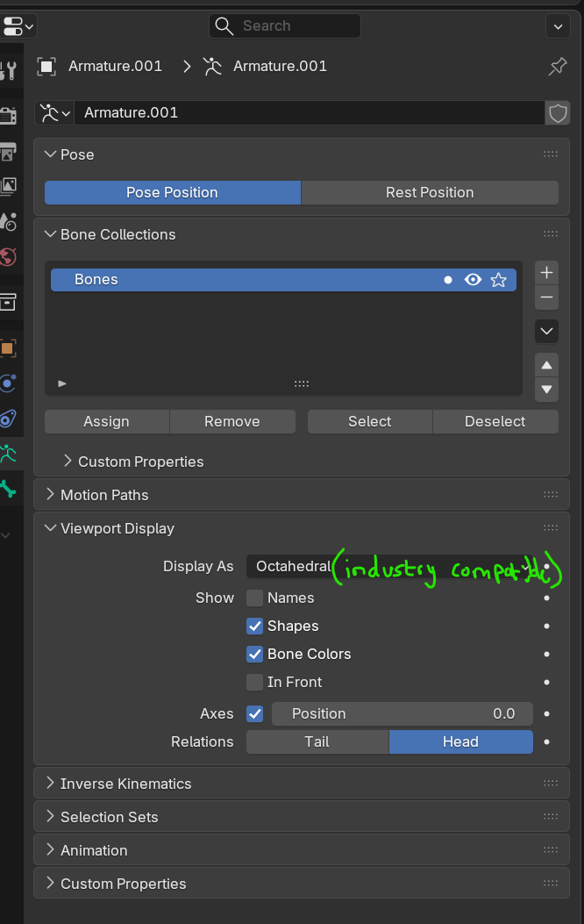Viewport: 584px width, 924px height.
Task: Set Relations to Tail
Action: point(317,741)
